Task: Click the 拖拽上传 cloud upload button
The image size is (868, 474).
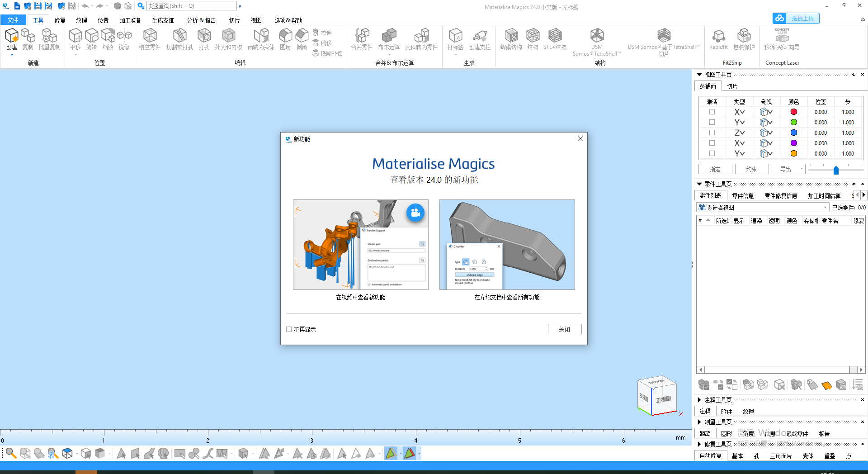Action: point(796,18)
